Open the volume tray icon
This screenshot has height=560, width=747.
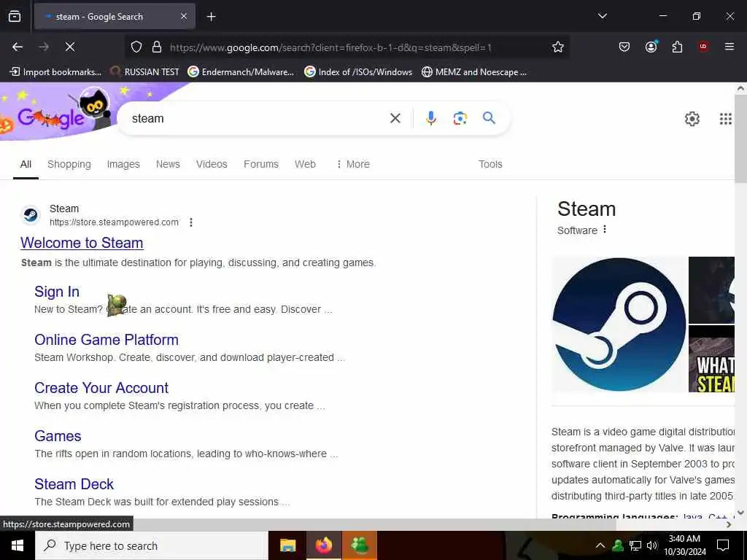coord(652,545)
